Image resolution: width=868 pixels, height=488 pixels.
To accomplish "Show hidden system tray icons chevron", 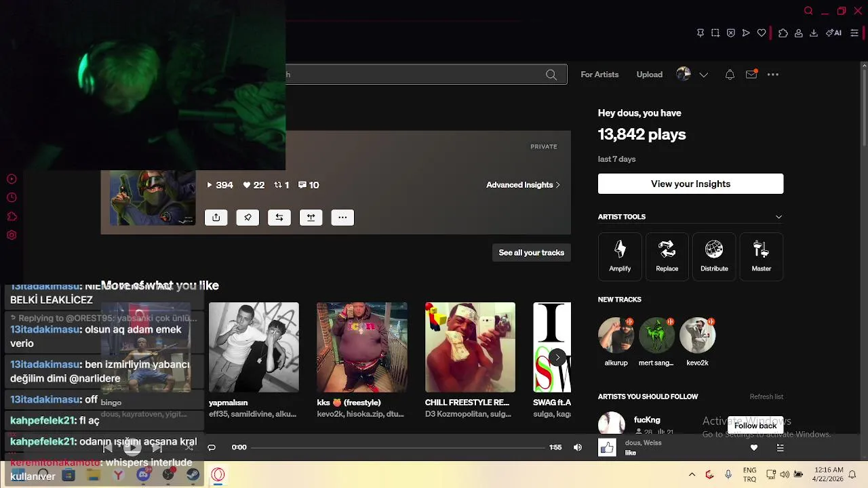I will click(692, 474).
